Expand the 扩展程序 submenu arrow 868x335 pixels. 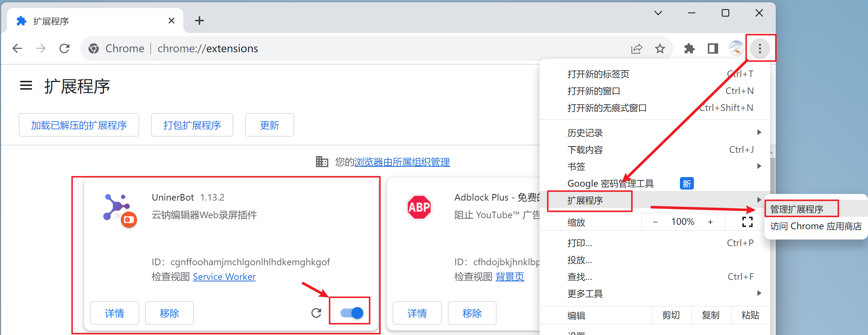point(759,200)
